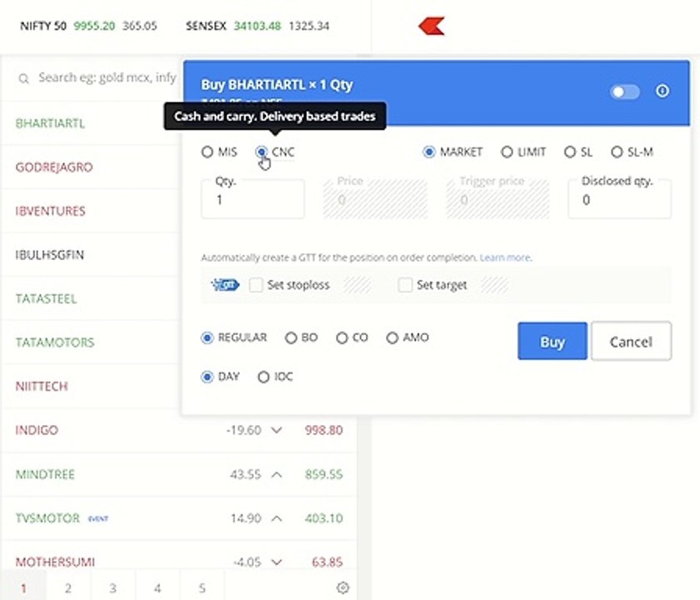
Task: Click MINDTREE price 859.55
Action: tap(323, 474)
